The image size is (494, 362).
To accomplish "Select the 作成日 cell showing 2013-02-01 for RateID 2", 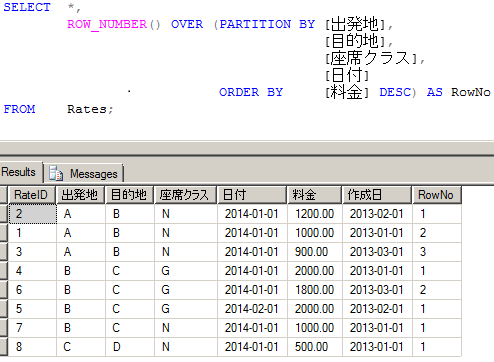I will pyautogui.click(x=377, y=214).
